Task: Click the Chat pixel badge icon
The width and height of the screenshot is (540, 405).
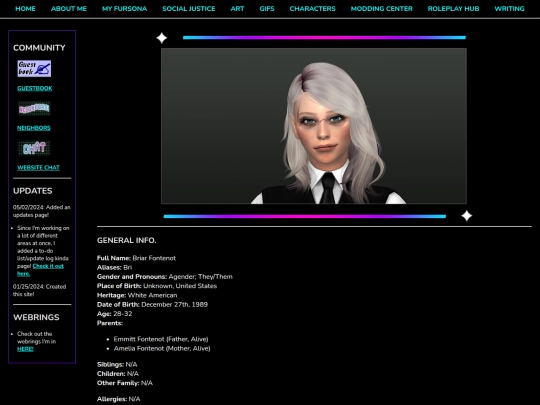Action: click(34, 148)
